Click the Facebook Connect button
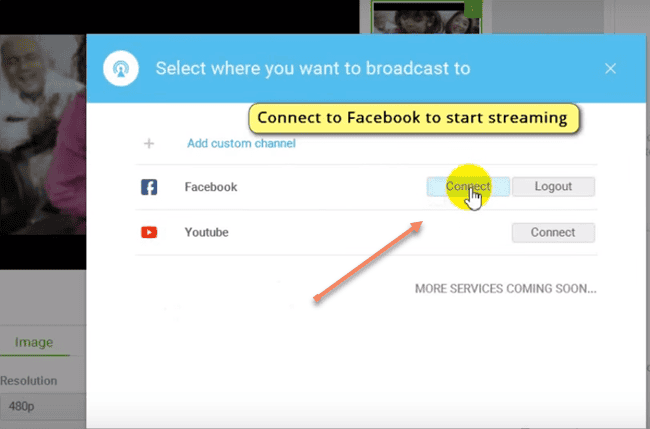The width and height of the screenshot is (650, 429). tap(468, 187)
